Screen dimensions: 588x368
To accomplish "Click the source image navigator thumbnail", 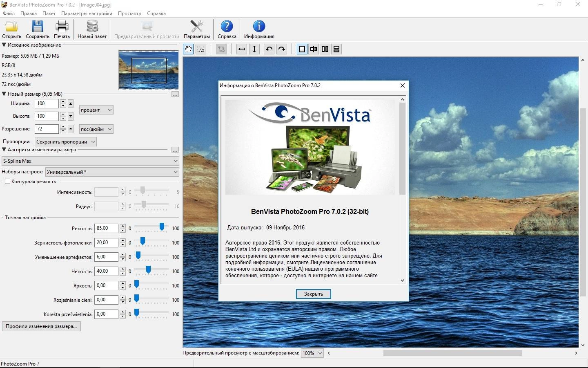I will coord(149,70).
